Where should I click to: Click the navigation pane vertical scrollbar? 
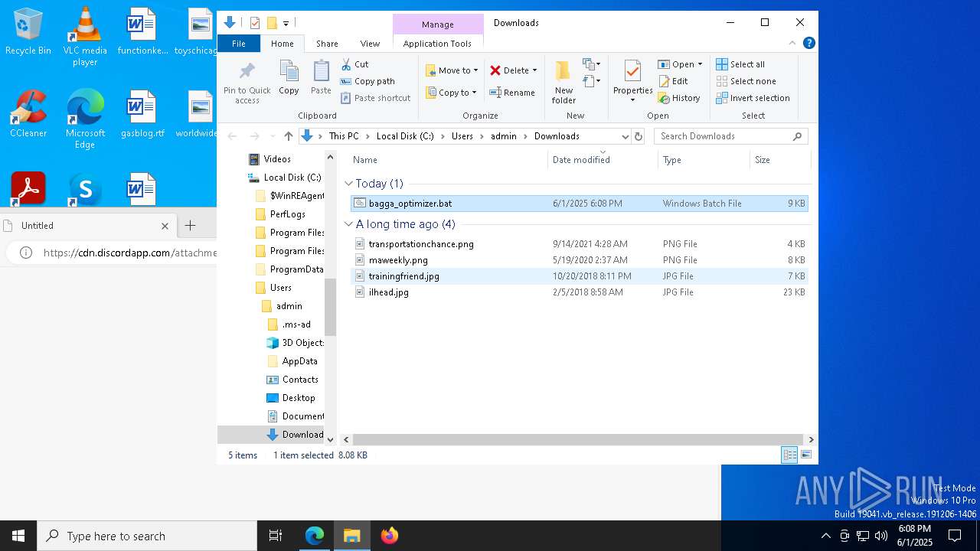coord(331,306)
